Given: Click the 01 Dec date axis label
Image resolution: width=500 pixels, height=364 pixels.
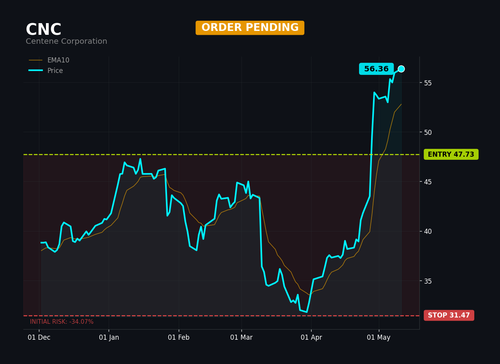Looking at the screenshot, I should pos(39,337).
